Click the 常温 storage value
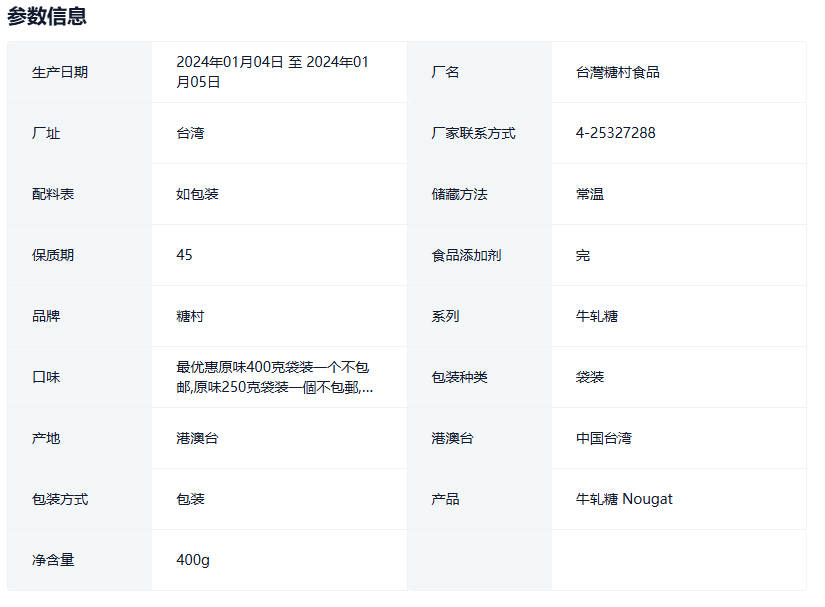The image size is (825, 607). 590,194
